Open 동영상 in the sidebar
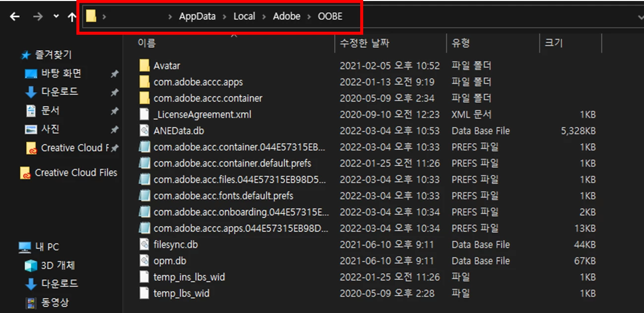 point(55,302)
